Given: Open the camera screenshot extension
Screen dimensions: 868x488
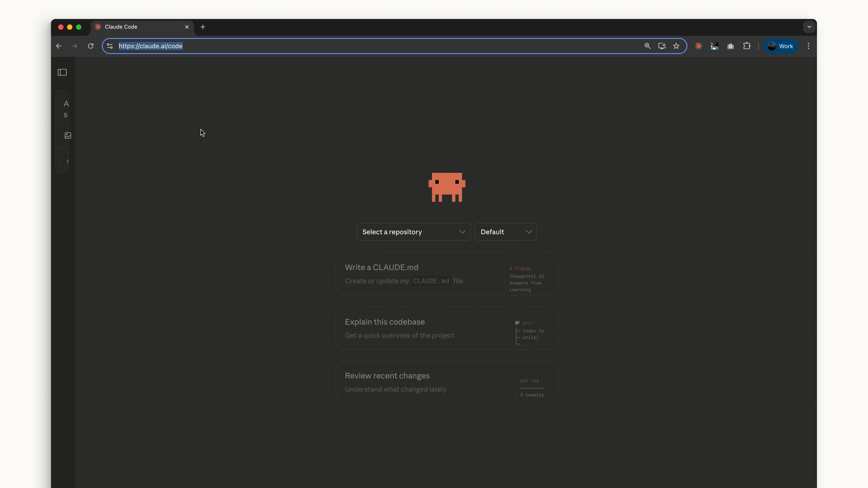Looking at the screenshot, I should [731, 46].
